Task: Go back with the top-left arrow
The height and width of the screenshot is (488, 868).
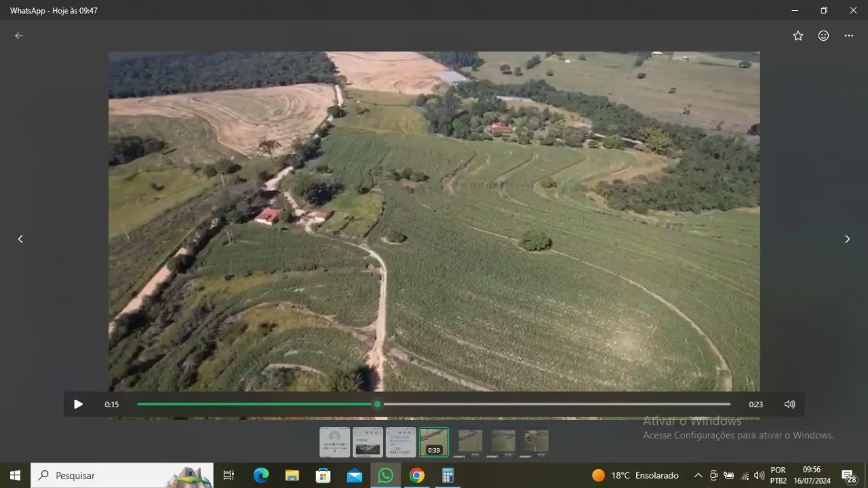Action: (19, 36)
